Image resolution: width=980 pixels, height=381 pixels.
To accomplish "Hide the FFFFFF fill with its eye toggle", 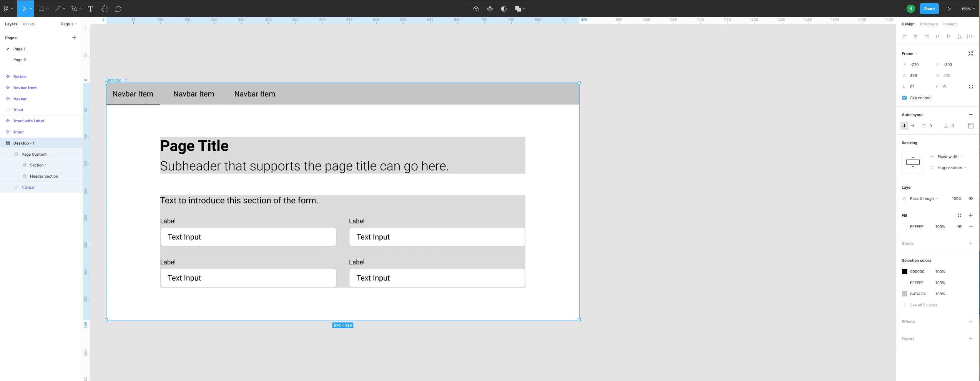I will point(960,226).
